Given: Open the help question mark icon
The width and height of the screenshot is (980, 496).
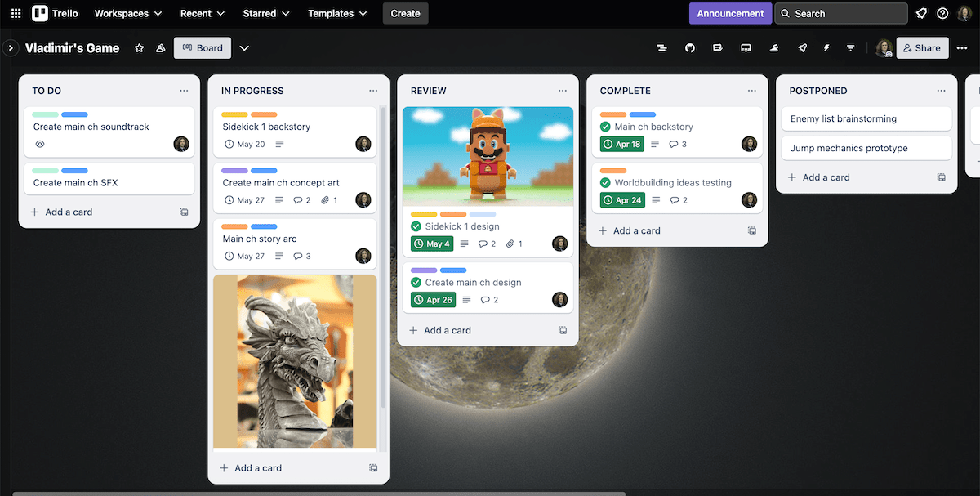Looking at the screenshot, I should (942, 13).
